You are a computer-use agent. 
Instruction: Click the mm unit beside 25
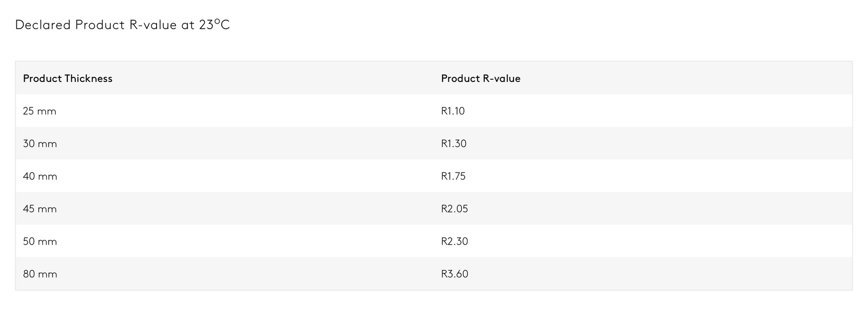pyautogui.click(x=46, y=111)
